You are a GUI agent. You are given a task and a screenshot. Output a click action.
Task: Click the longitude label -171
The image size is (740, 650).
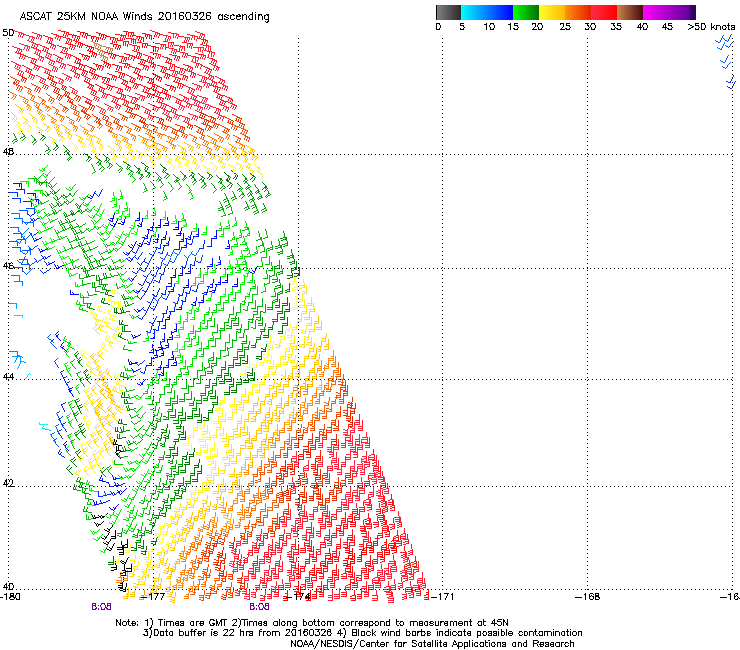(x=442, y=597)
